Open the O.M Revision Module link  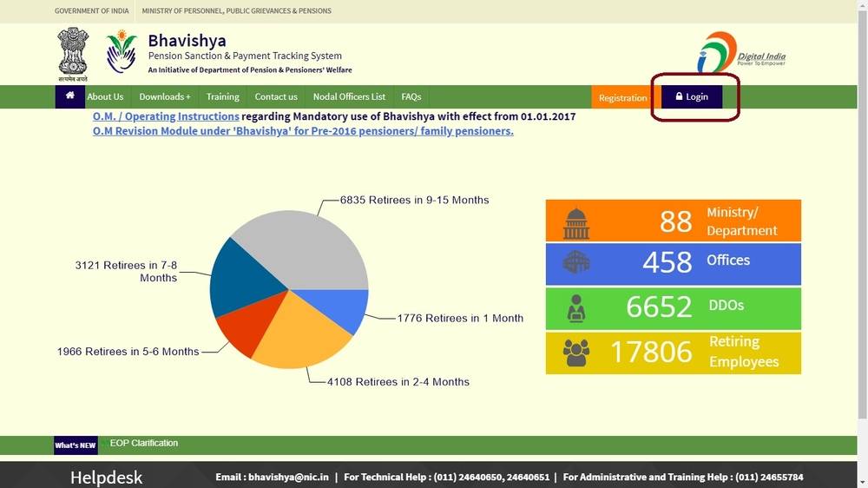pyautogui.click(x=303, y=131)
